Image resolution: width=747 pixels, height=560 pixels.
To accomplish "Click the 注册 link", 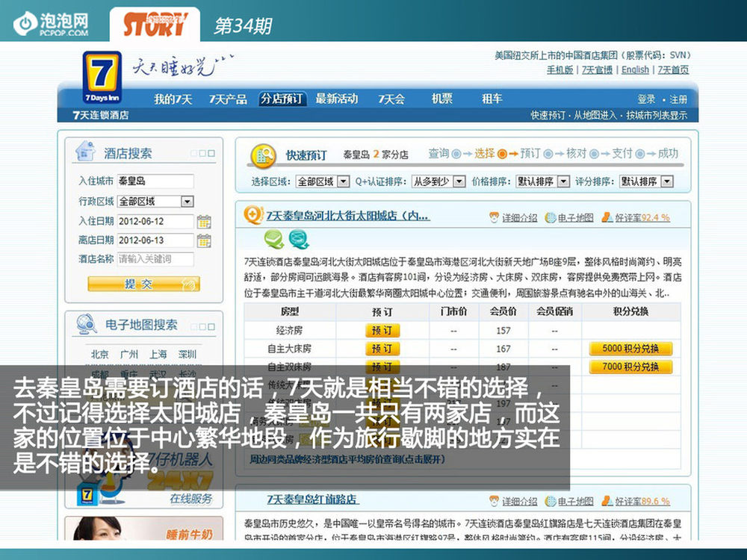I will (678, 99).
